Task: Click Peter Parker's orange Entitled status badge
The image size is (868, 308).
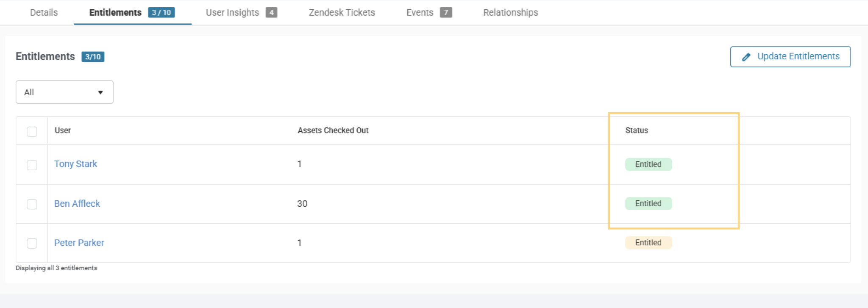Action: (x=648, y=243)
